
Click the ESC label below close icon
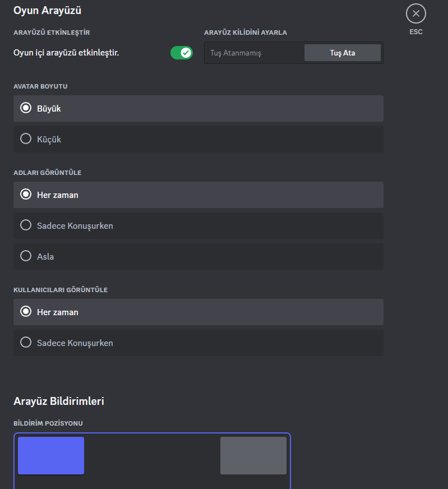click(415, 32)
